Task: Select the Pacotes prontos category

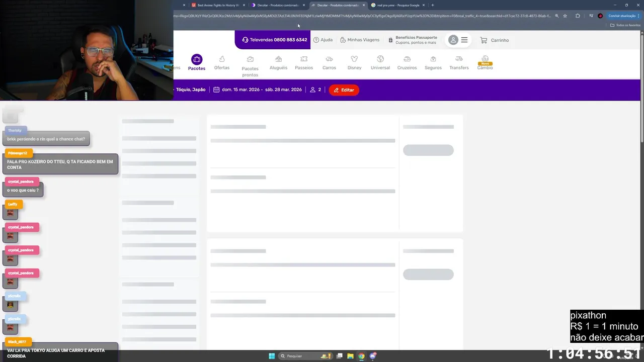Action: tap(250, 66)
